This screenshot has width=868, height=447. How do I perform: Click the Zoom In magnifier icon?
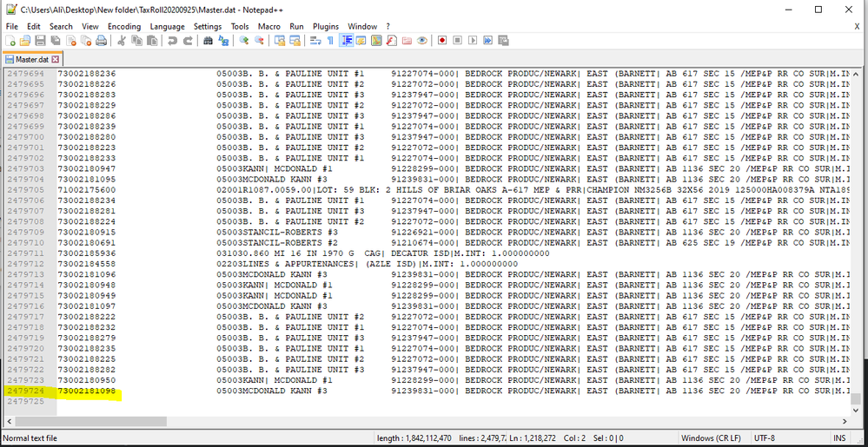(243, 41)
